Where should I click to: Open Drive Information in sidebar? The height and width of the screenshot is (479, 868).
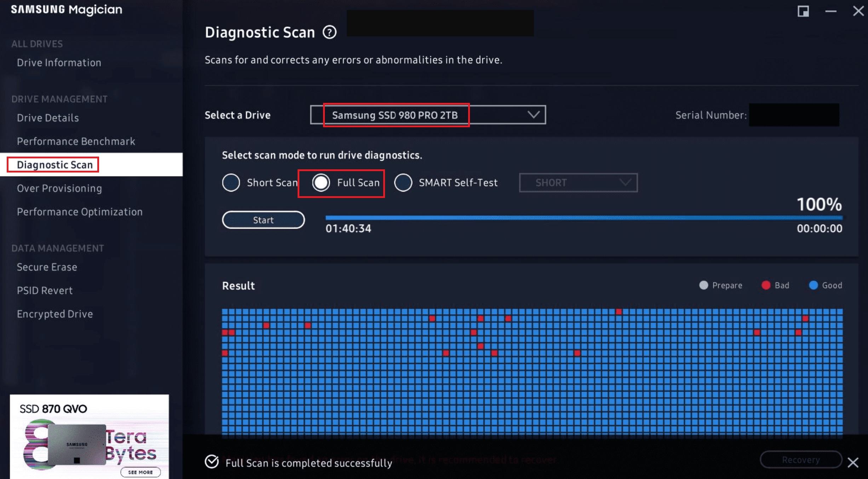pyautogui.click(x=59, y=63)
